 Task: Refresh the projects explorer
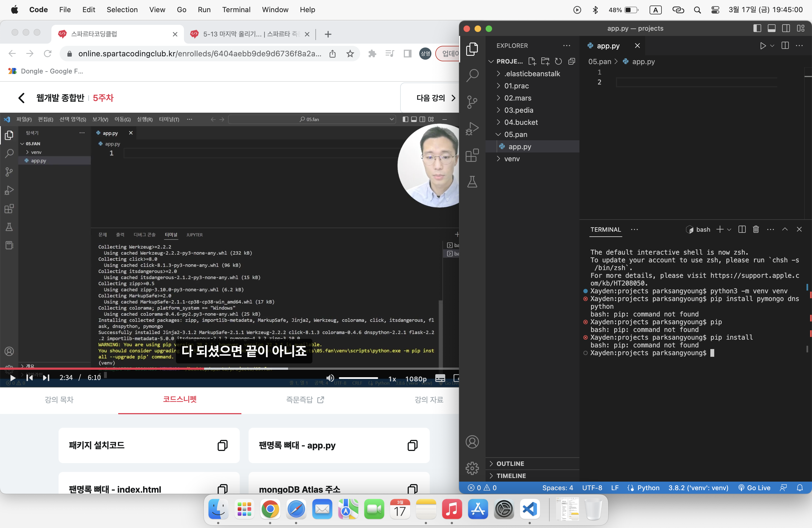558,61
